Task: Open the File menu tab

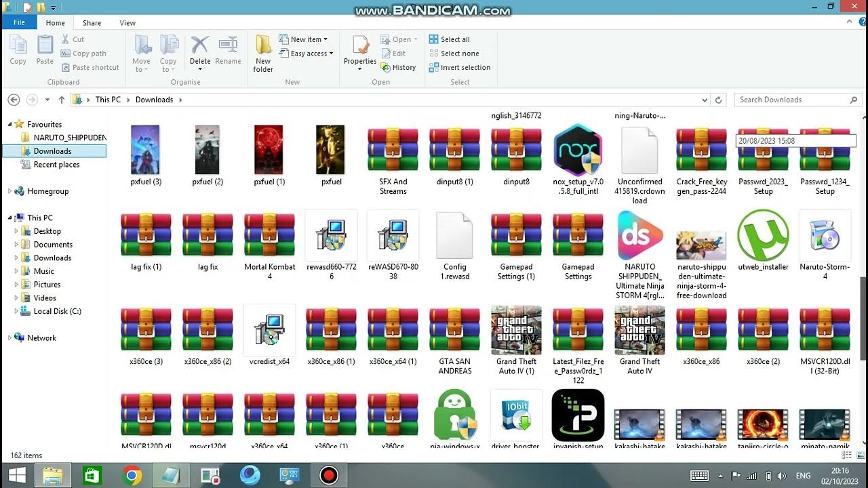Action: click(20, 22)
